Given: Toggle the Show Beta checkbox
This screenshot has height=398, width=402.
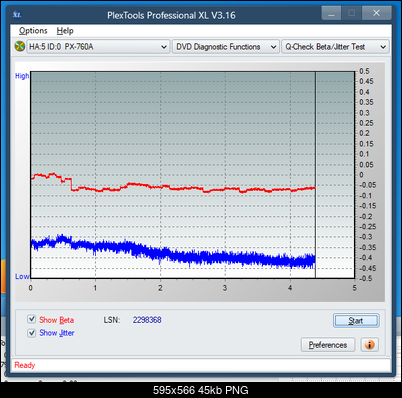Looking at the screenshot, I should (x=31, y=319).
